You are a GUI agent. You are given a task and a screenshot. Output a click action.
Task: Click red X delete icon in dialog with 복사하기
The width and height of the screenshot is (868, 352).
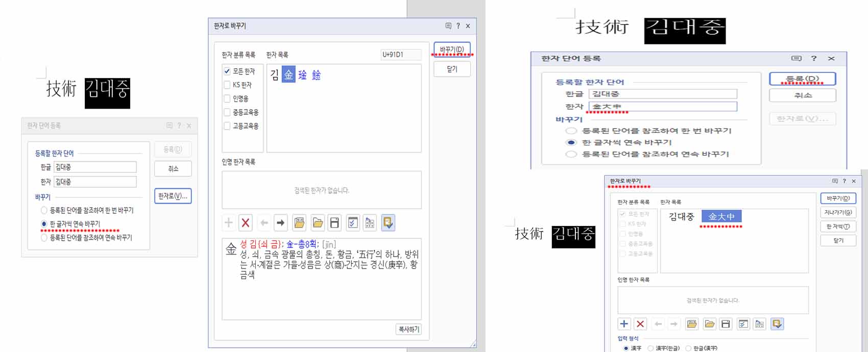[246, 222]
